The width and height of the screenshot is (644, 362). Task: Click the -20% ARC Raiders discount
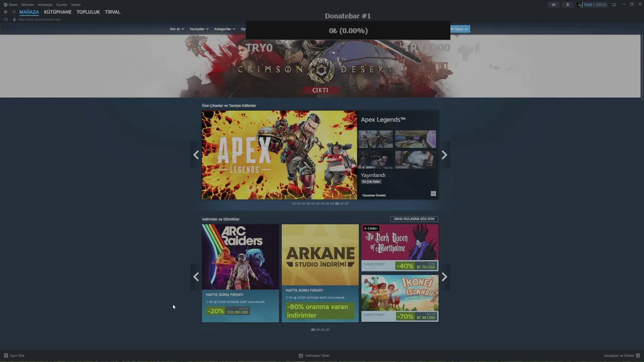click(x=215, y=311)
